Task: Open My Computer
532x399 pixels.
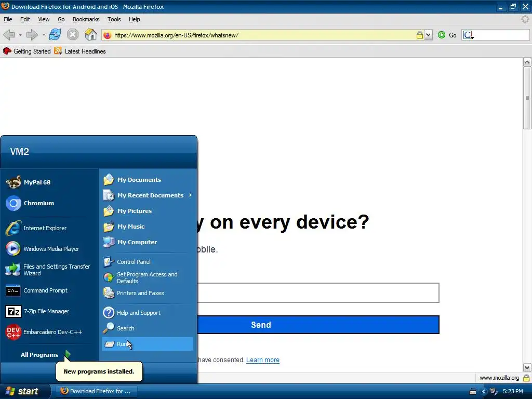Action: coord(147,242)
